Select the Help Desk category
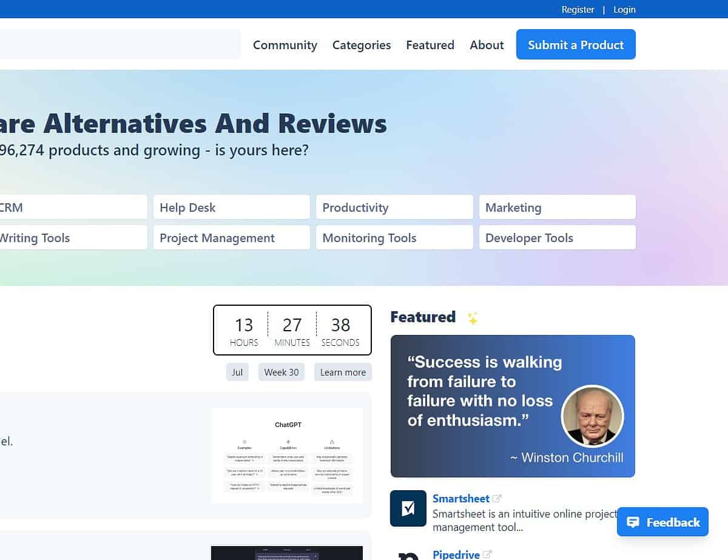The width and height of the screenshot is (728, 560). click(231, 207)
